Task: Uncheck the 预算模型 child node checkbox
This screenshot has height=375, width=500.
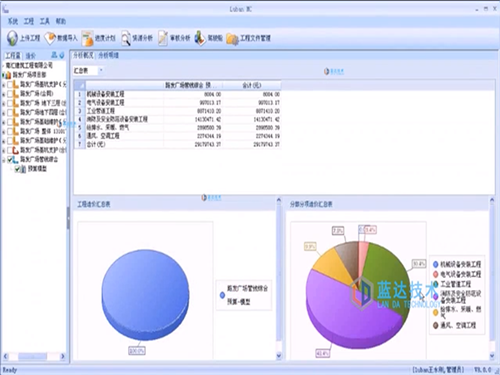Action: click(x=17, y=169)
